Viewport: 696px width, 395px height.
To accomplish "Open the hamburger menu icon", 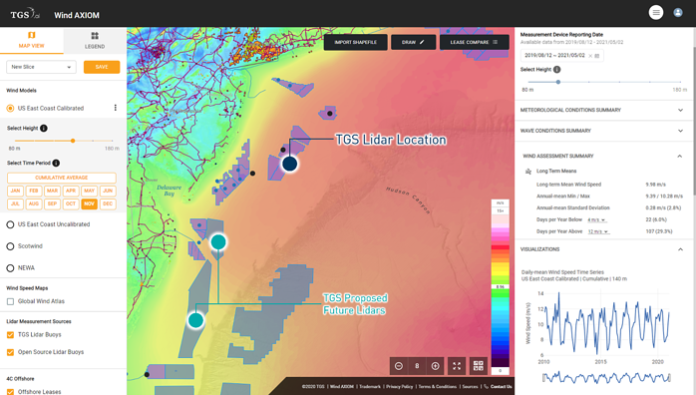I will tap(656, 12).
